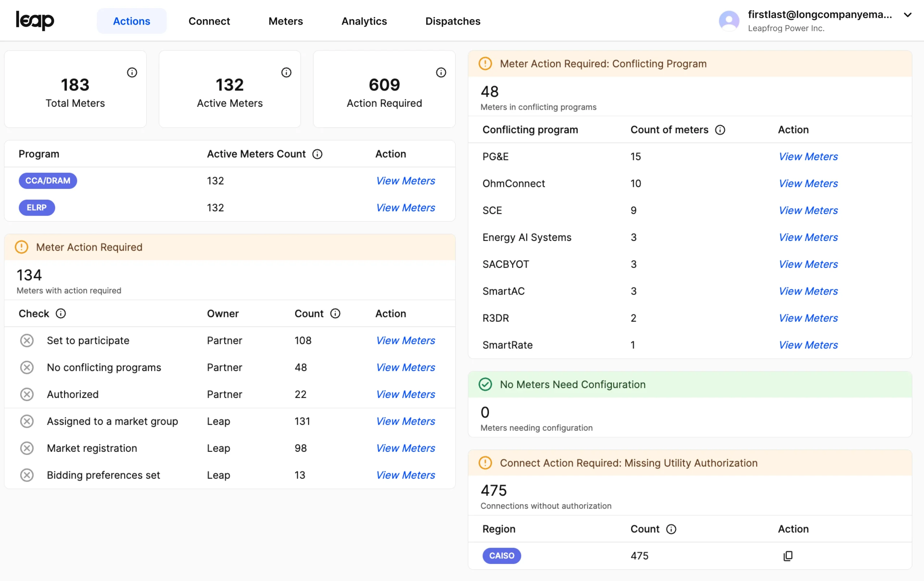Viewport: 924px width, 581px height.
Task: Switch to the Analytics tab
Action: 364,21
